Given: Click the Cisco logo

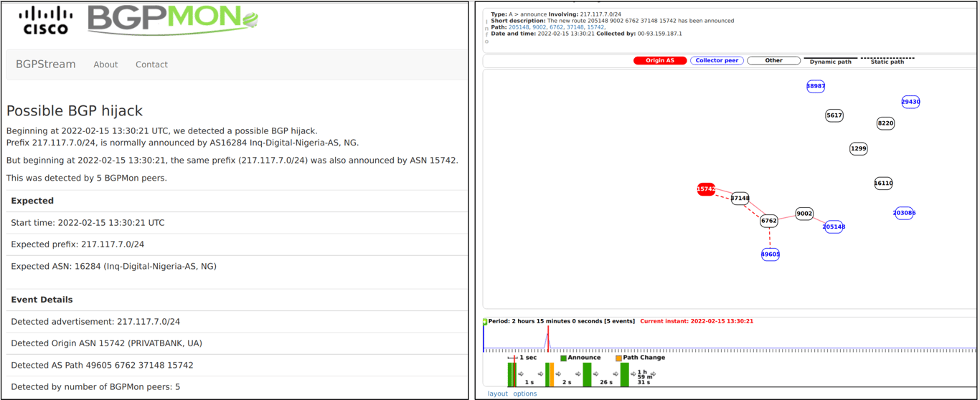Looking at the screenshot, I should coord(47,20).
